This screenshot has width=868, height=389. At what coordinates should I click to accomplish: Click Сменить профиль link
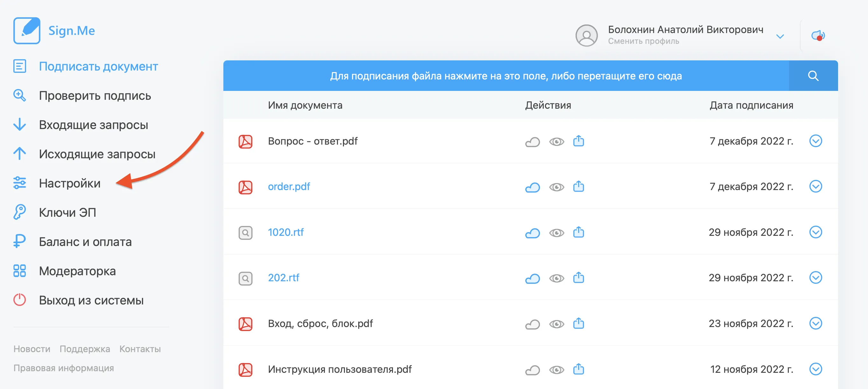click(x=643, y=41)
